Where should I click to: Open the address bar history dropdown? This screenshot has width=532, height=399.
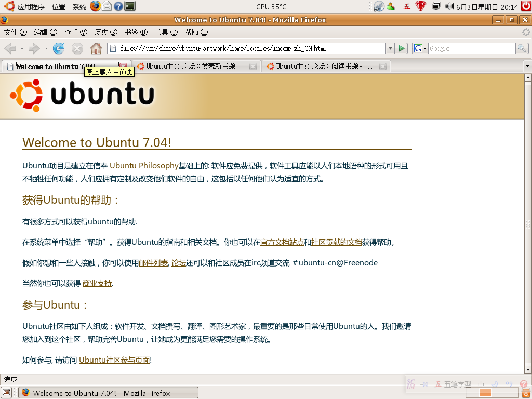tap(390, 48)
